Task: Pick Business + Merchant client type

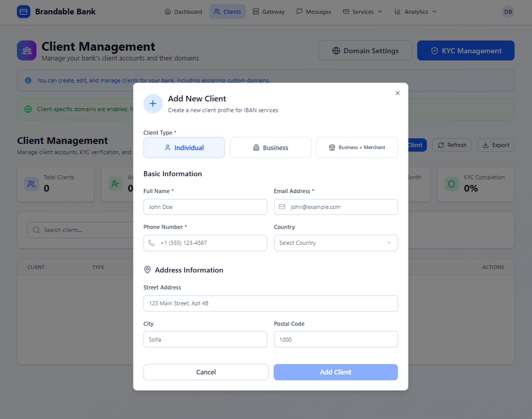Action: (357, 148)
